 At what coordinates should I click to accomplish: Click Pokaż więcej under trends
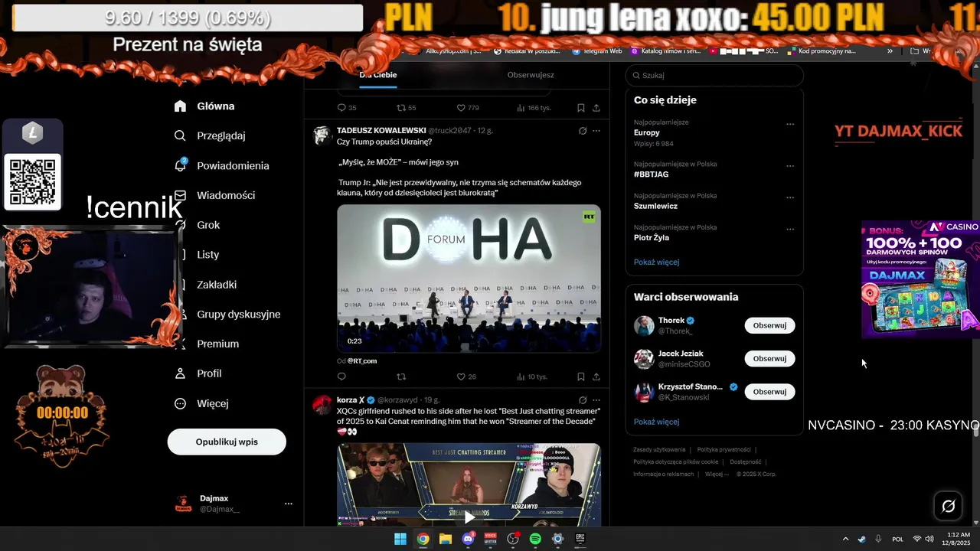pos(656,262)
